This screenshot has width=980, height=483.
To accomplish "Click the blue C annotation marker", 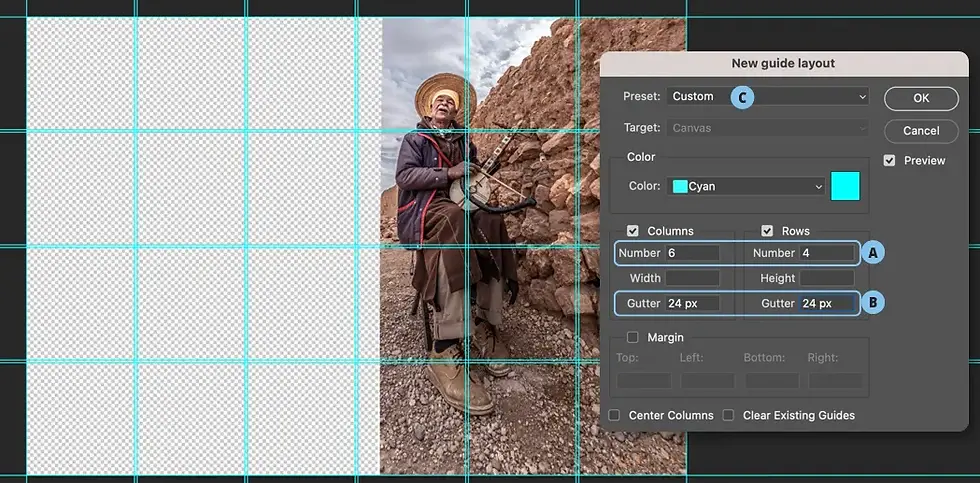I will [742, 97].
